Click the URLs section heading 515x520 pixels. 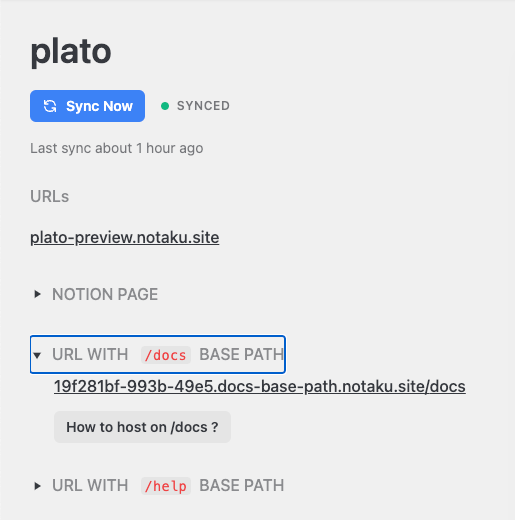pos(50,196)
